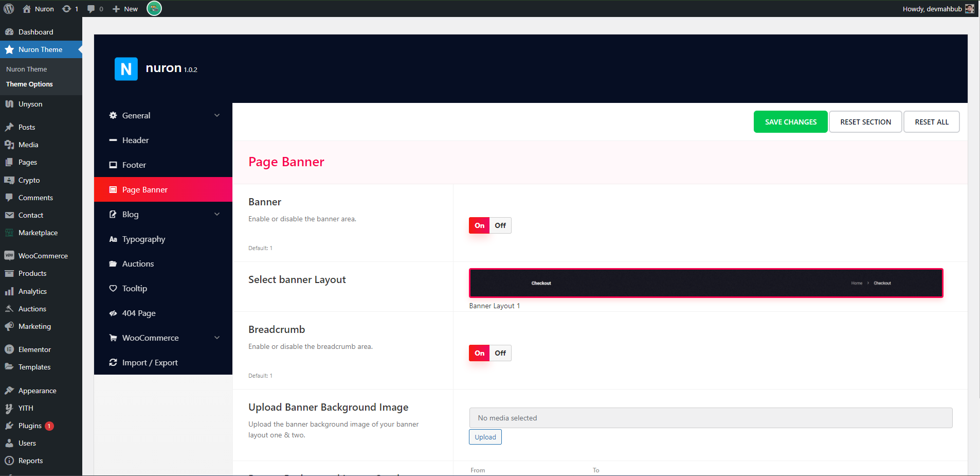This screenshot has width=980, height=476.
Task: Click the RESET SECTION button
Action: point(865,122)
